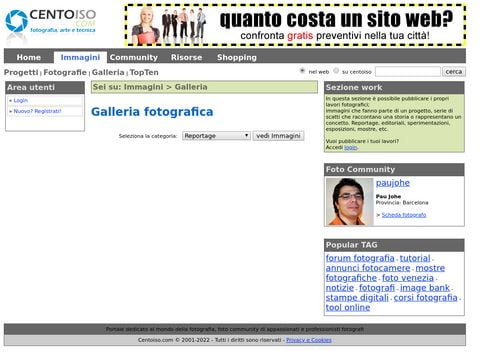Go to the Home tab
This screenshot has height=360, width=480.
29,57
